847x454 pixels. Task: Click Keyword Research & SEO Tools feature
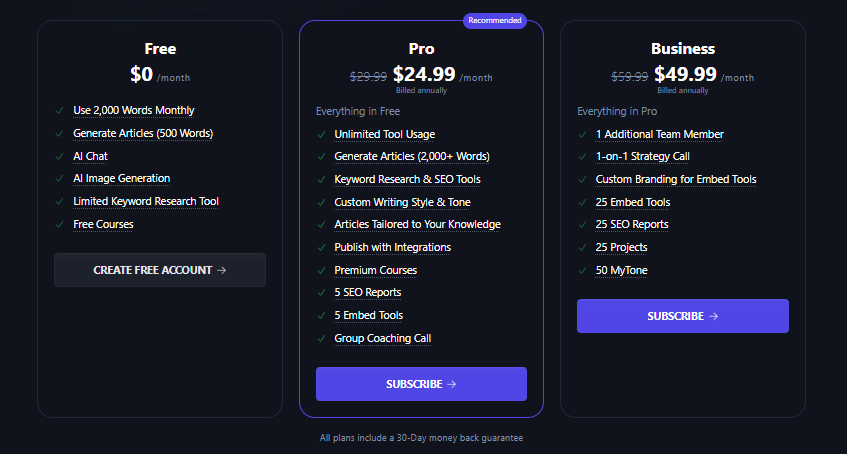[x=407, y=179]
